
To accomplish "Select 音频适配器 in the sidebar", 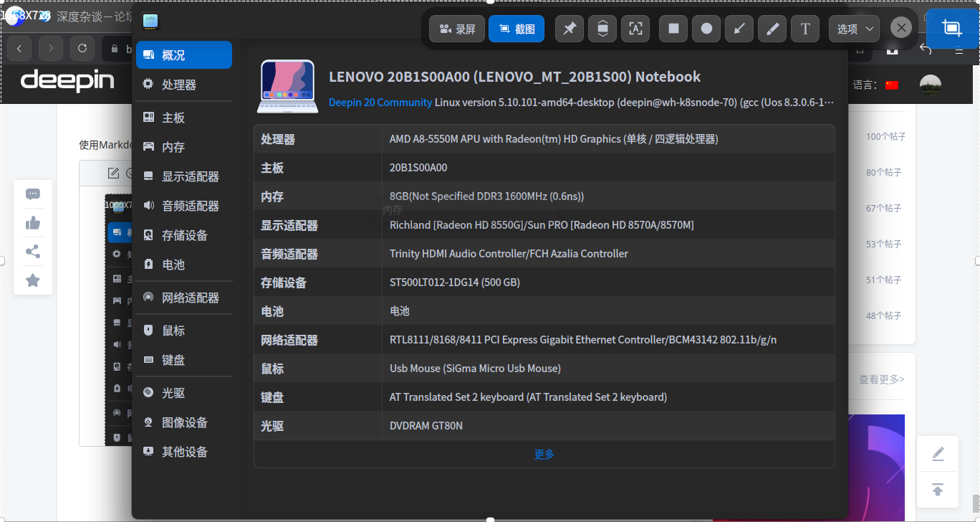I will click(184, 206).
